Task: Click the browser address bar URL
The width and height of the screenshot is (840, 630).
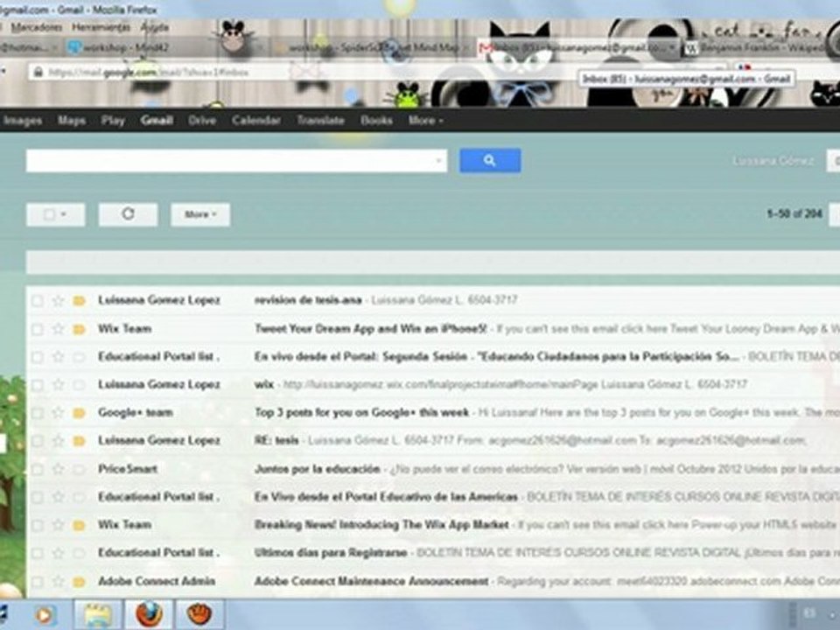Action: [149, 72]
